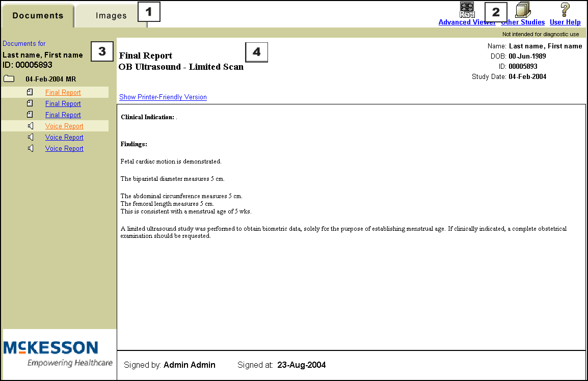Open the Advanced Viewer icon
The height and width of the screenshot is (381, 588).
(467, 10)
